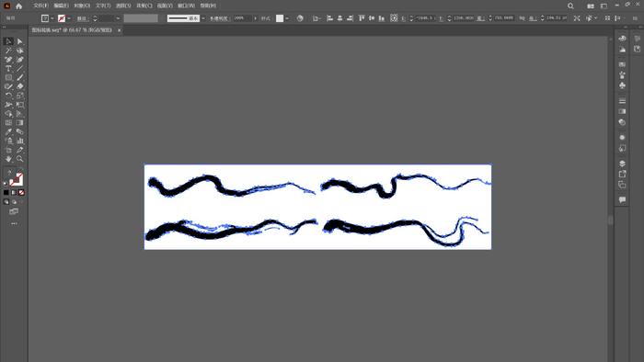Open the Layers panel icon
Screen dimensions: 644x362
[622, 164]
